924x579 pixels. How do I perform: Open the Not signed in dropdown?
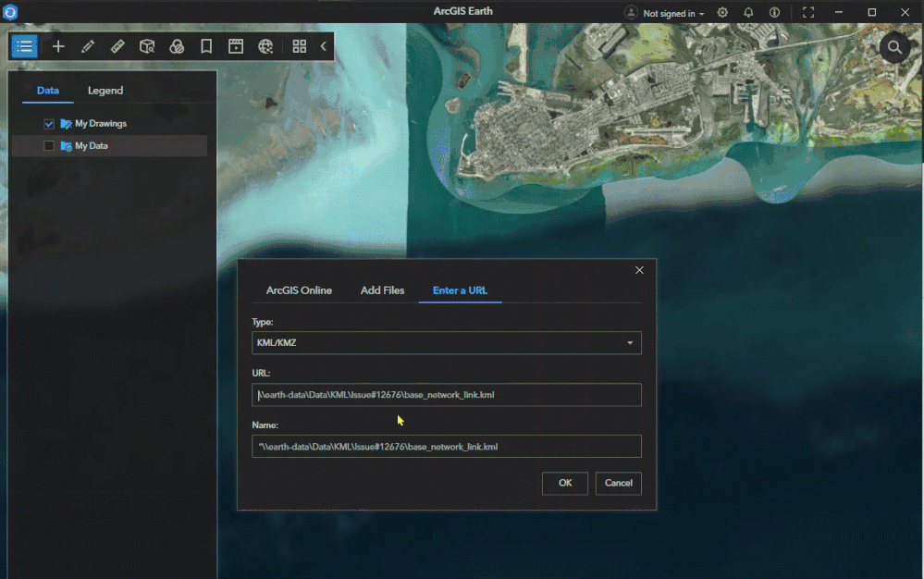pyautogui.click(x=673, y=13)
